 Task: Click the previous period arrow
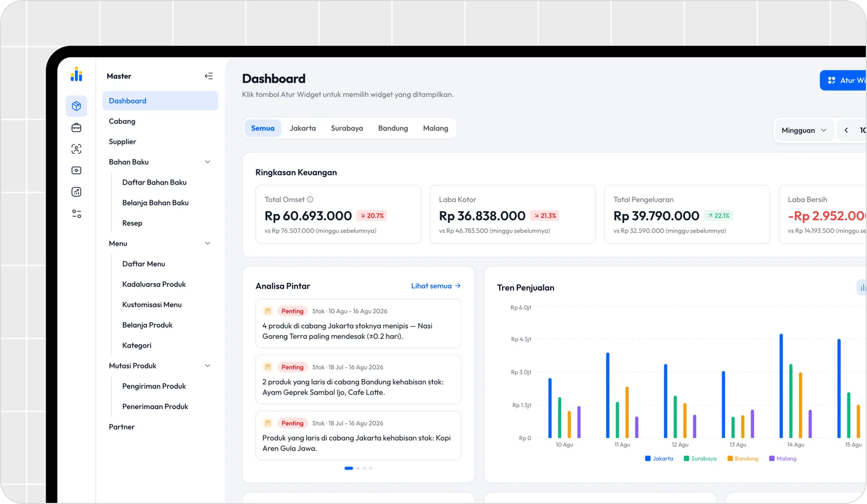click(846, 130)
